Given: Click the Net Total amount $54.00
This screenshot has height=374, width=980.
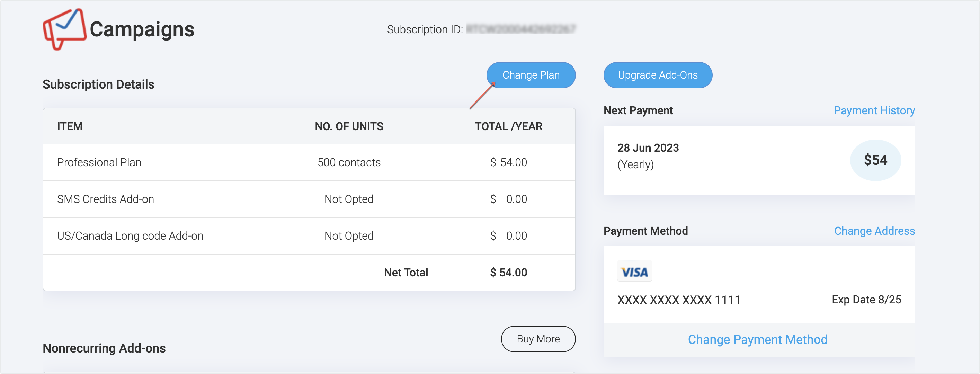Looking at the screenshot, I should 508,273.
